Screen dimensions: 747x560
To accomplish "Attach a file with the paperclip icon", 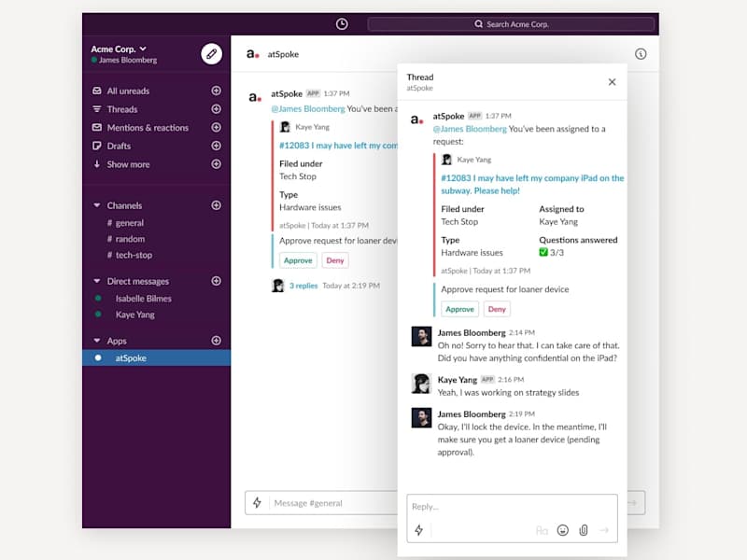I will [x=583, y=530].
